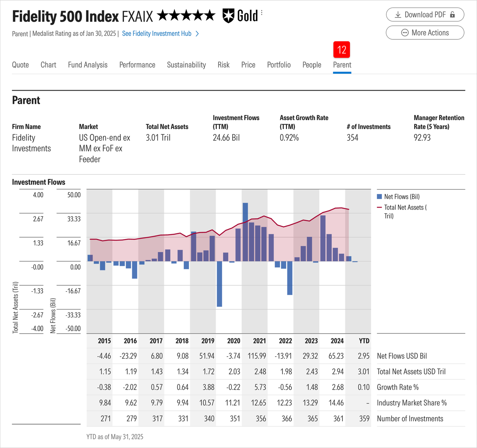Click the 14.46 industry market share cell
The width and height of the screenshot is (477, 448).
(336, 403)
